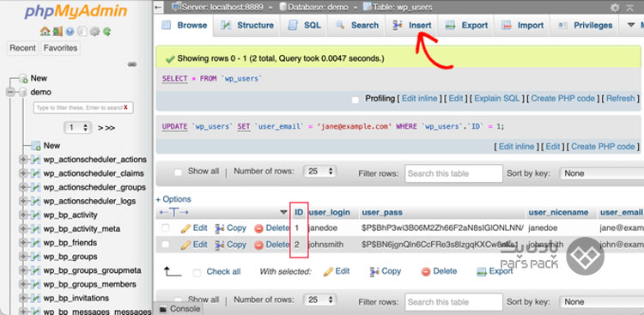Open the Import tab

click(x=522, y=26)
